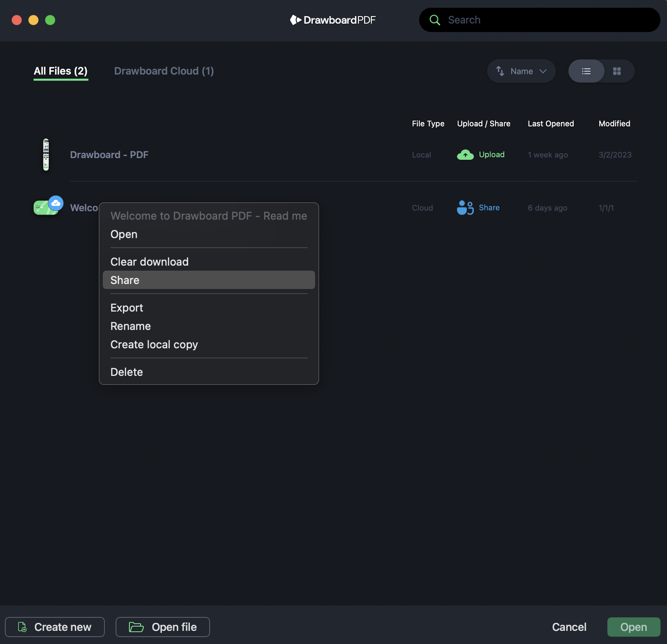The height and width of the screenshot is (644, 667).
Task: Click the '6 days ago' cell
Action: point(547,208)
